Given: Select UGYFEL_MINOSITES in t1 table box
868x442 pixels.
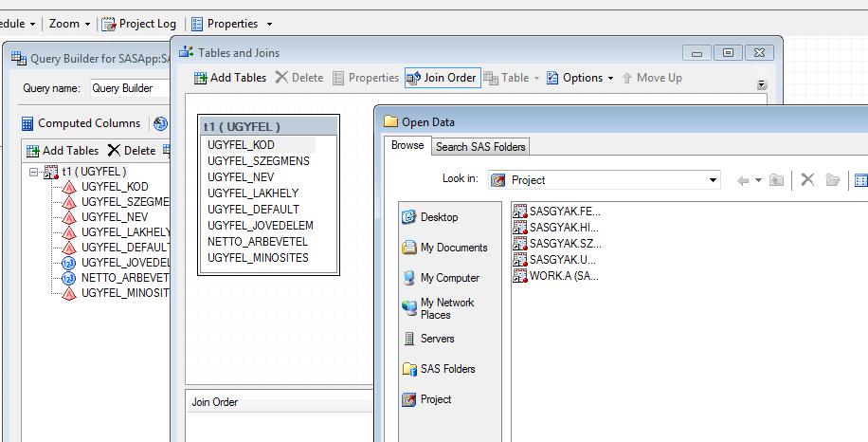Looking at the screenshot, I should [258, 258].
